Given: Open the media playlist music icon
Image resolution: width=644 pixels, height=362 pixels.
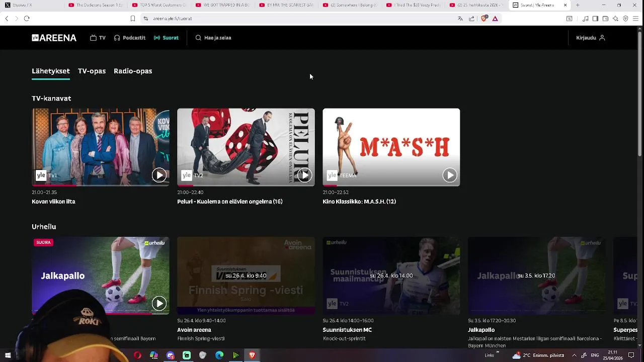Looking at the screenshot, I should [586, 19].
